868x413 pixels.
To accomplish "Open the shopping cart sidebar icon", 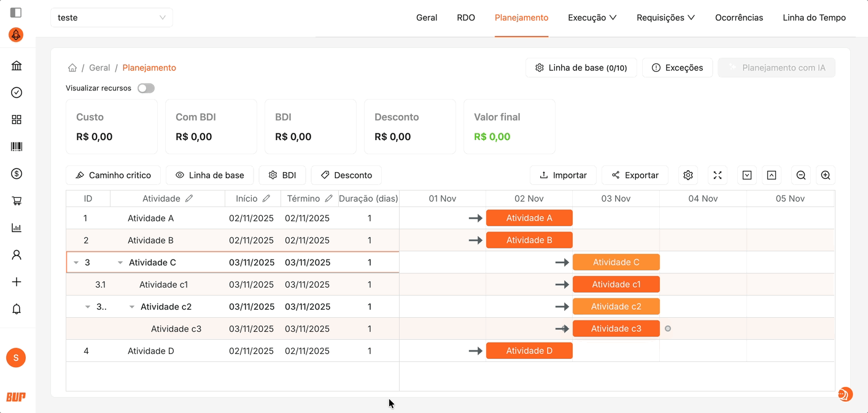I will tap(17, 201).
